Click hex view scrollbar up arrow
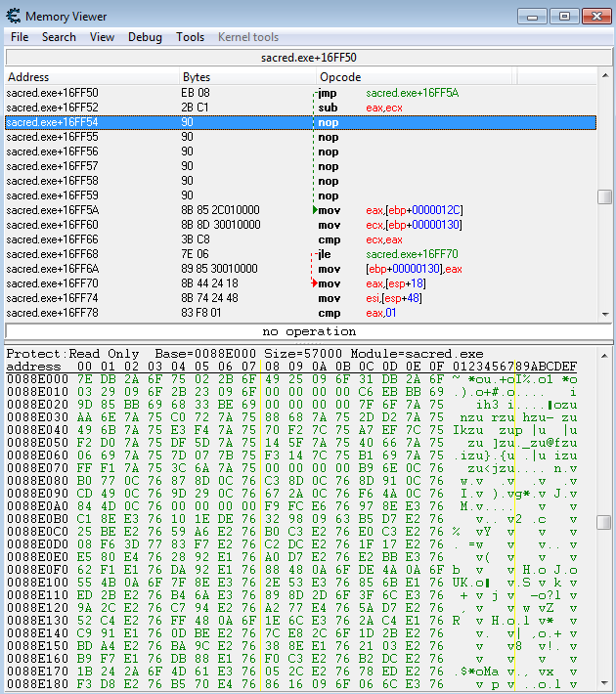 [x=605, y=355]
